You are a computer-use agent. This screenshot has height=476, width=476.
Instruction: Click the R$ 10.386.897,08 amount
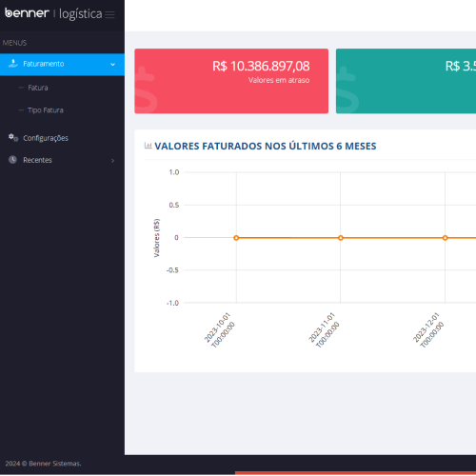[261, 66]
